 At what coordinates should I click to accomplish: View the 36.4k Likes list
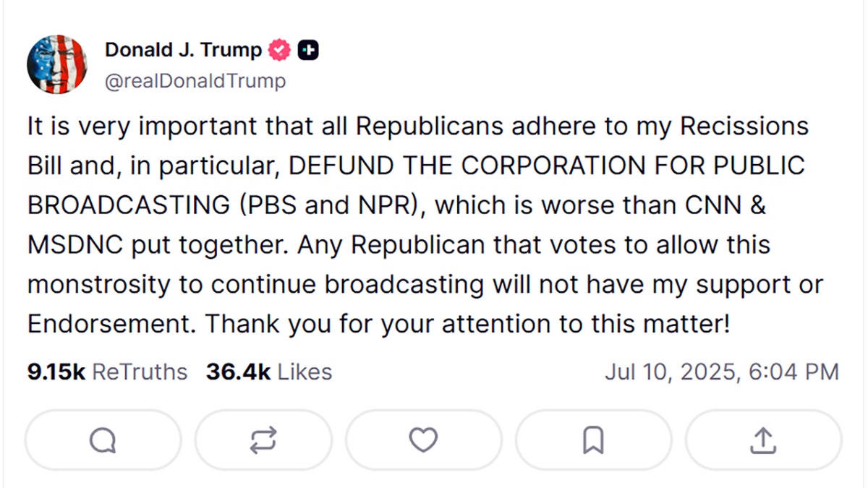tap(269, 372)
